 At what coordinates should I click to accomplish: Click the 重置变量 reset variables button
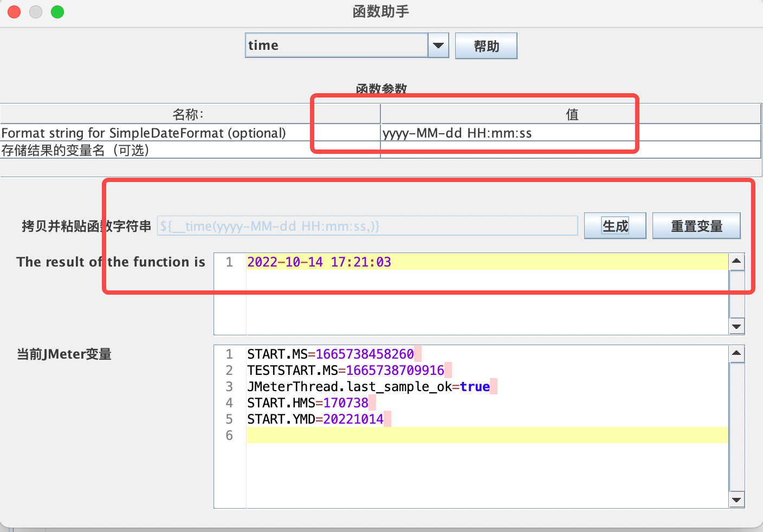[696, 226]
